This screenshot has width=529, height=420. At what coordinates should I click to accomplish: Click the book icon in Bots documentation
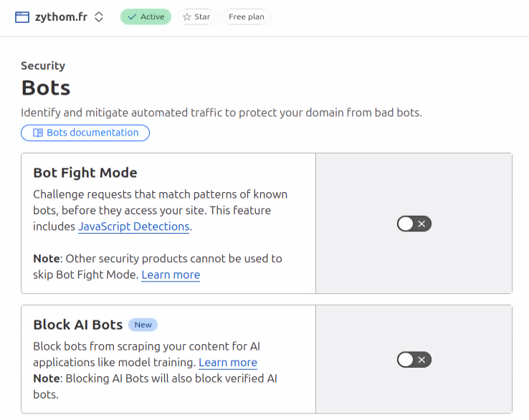[x=38, y=133]
